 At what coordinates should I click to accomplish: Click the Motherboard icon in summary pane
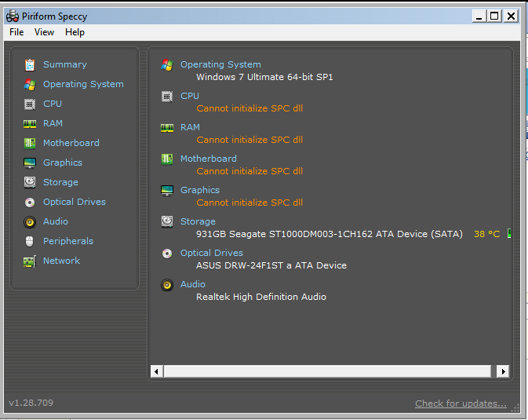click(167, 159)
